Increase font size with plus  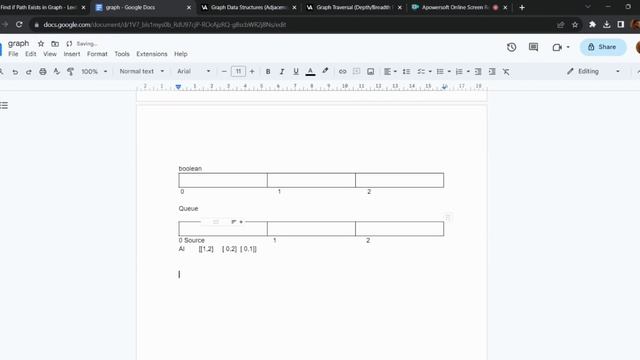coord(252,71)
